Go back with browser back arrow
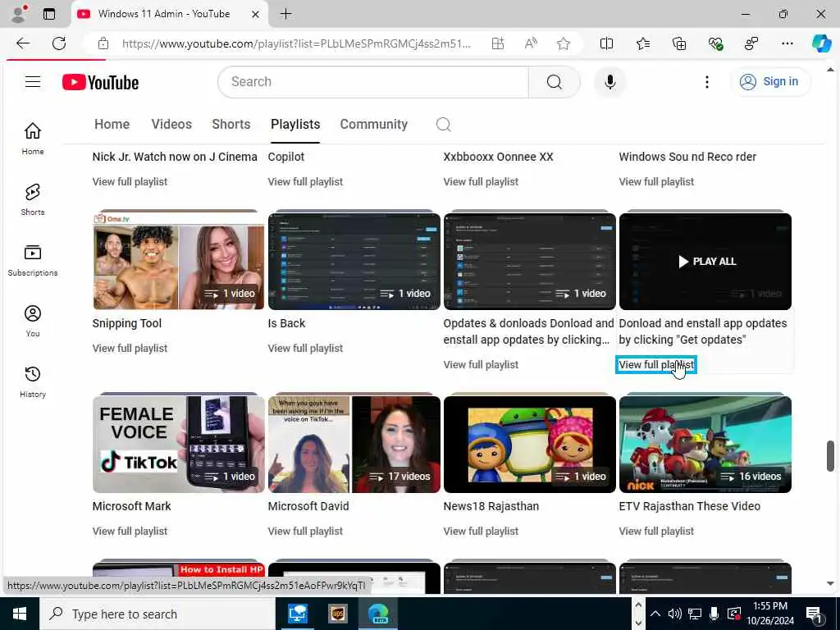Viewport: 840px width, 630px height. click(22, 43)
